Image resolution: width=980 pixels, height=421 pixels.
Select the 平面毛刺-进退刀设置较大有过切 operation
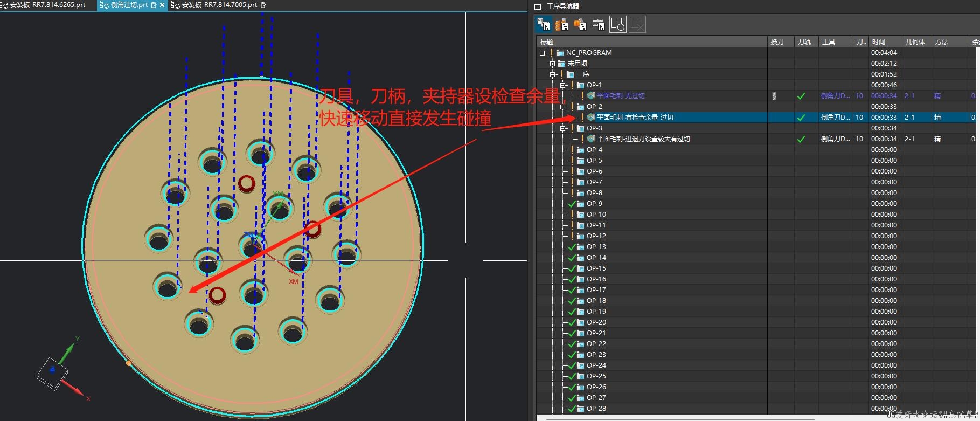[643, 139]
